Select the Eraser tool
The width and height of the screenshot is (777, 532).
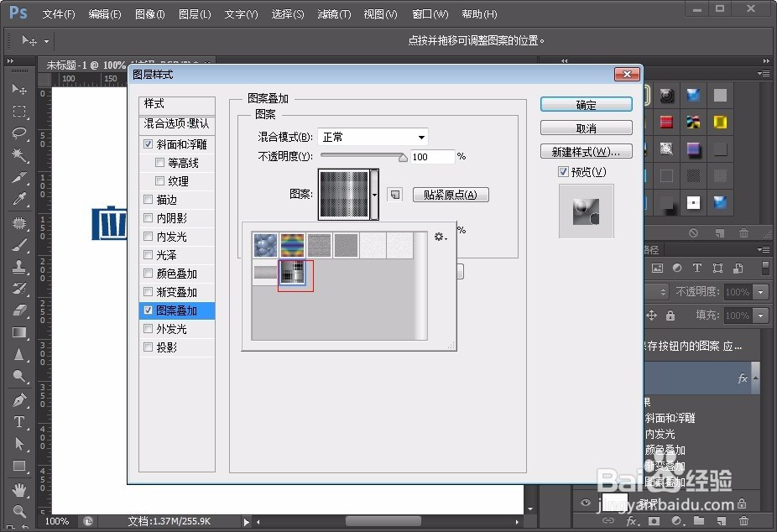click(x=19, y=310)
